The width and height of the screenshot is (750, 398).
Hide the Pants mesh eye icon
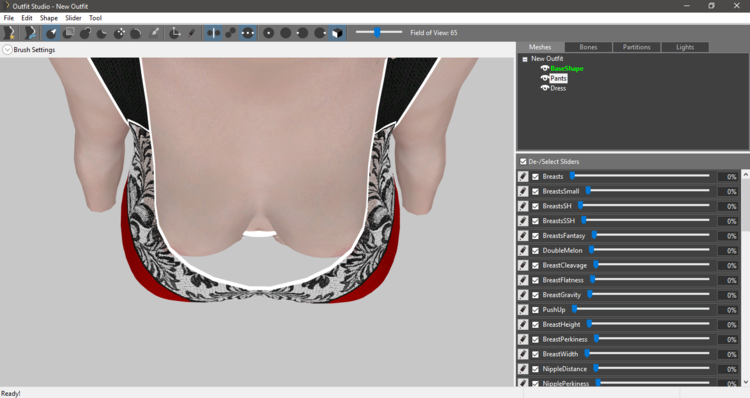tap(544, 78)
